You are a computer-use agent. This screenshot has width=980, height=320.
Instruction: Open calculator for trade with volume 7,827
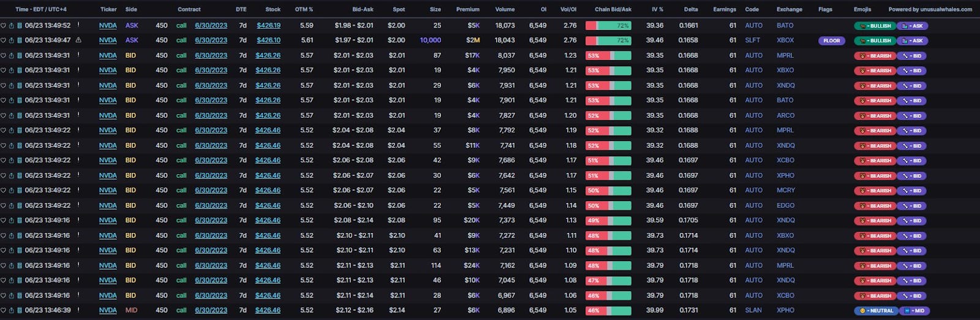[x=19, y=116]
